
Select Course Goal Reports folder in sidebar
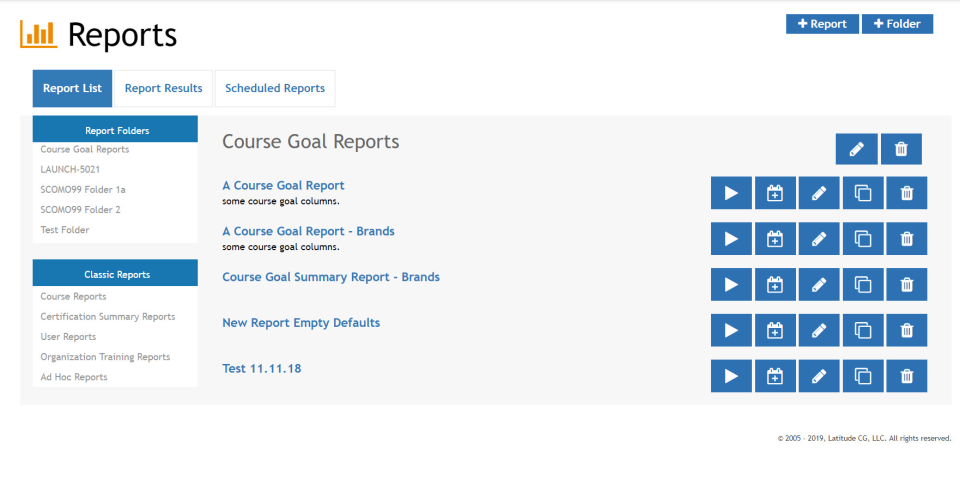click(84, 149)
